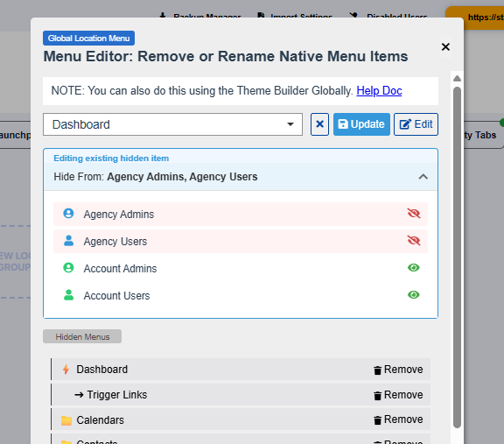
Task: Toggle visibility eye for Account Users
Action: pyautogui.click(x=414, y=295)
